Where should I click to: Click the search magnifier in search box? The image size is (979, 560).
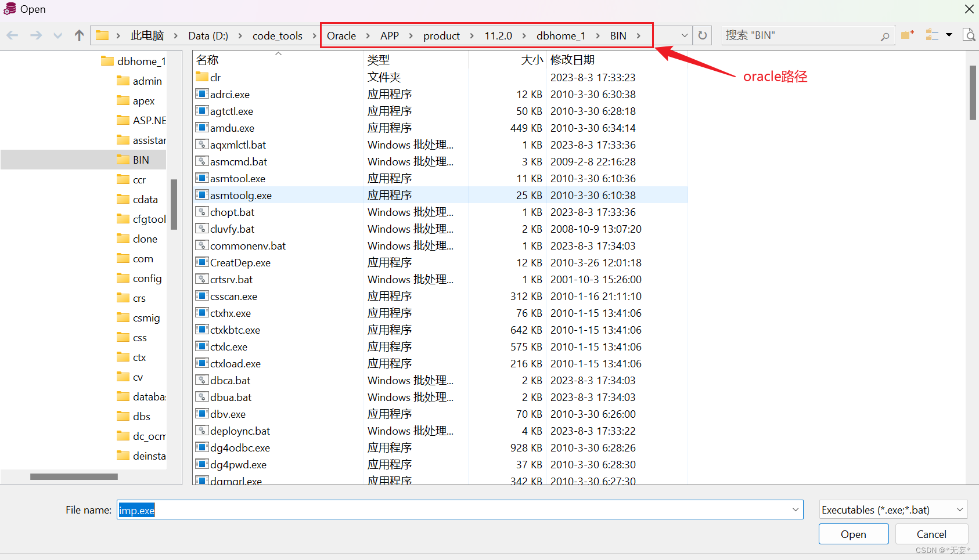pos(885,35)
